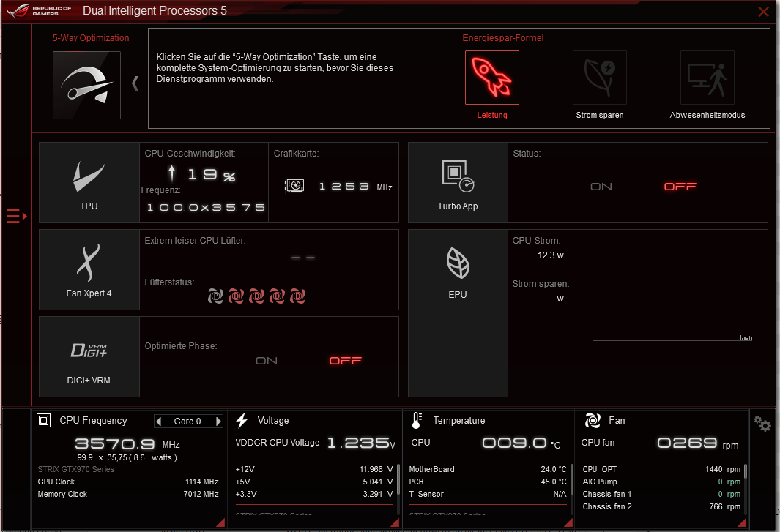This screenshot has width=780, height=532.
Task: Click the CPU_OPT 1440 rpm row
Action: click(661, 469)
